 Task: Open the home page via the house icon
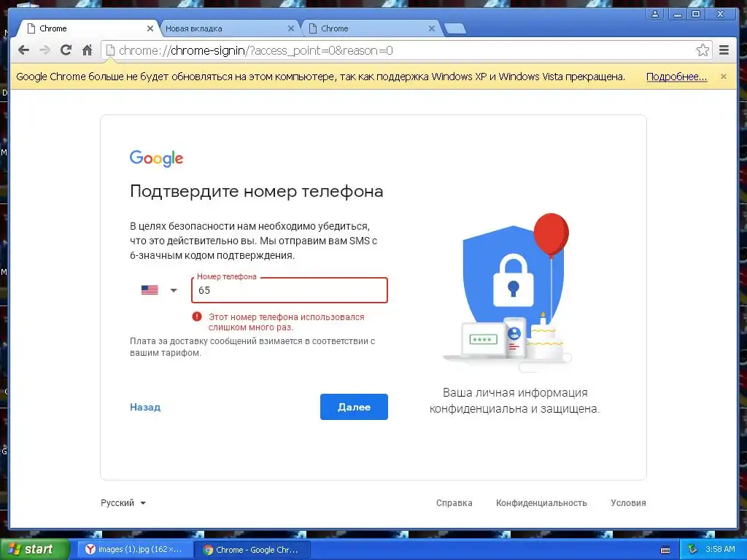coord(88,50)
